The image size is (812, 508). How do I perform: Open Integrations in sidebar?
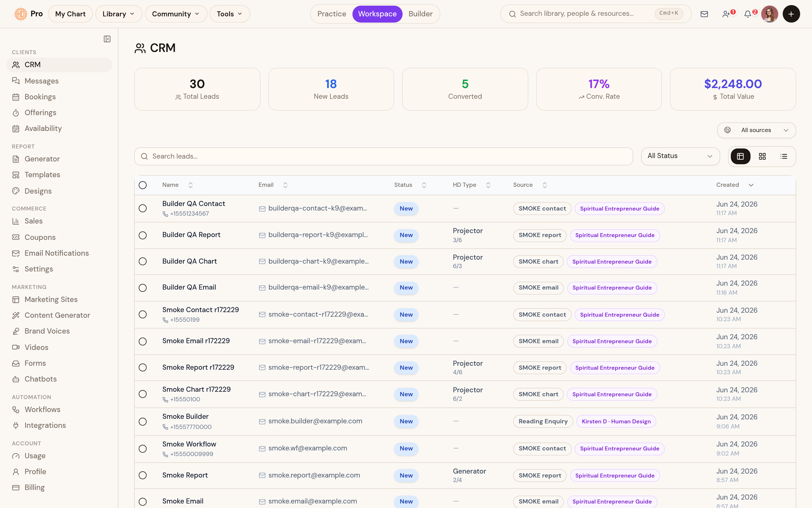[59, 425]
